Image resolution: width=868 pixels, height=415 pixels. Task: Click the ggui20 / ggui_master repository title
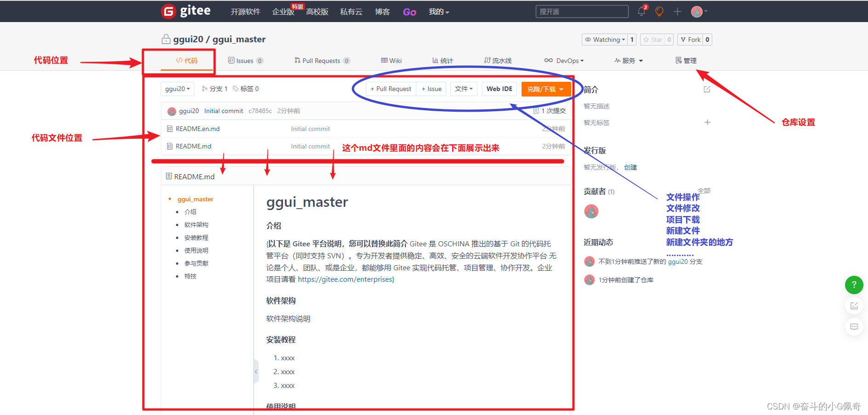point(219,39)
